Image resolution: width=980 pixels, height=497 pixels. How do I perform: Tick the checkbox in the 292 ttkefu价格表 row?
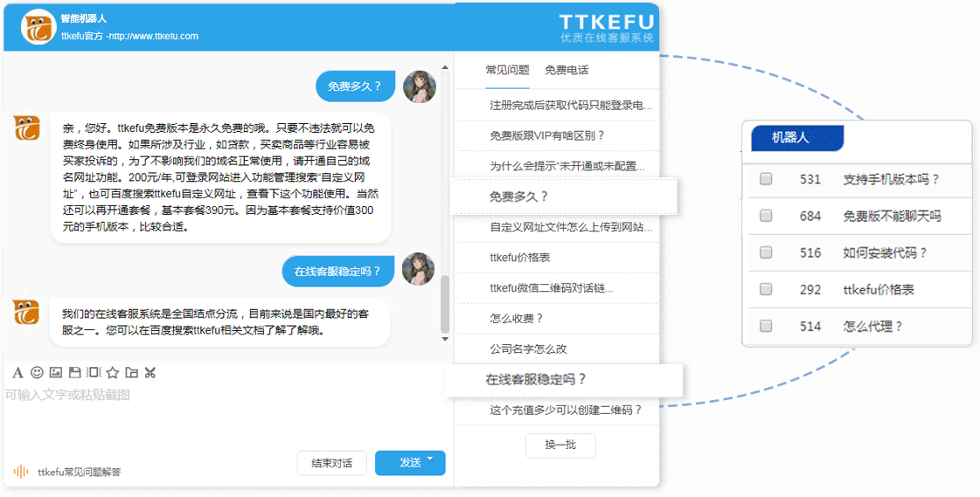pos(766,289)
